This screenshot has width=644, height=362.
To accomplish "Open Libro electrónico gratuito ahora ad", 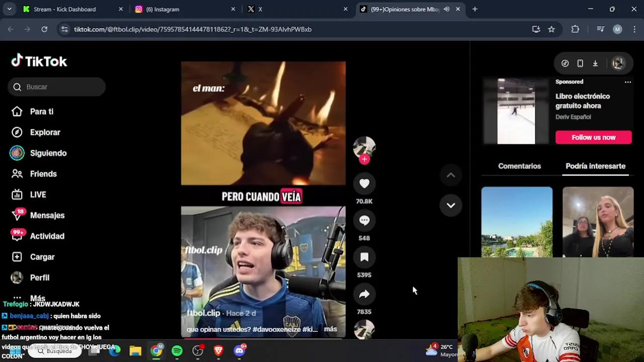I will [583, 101].
